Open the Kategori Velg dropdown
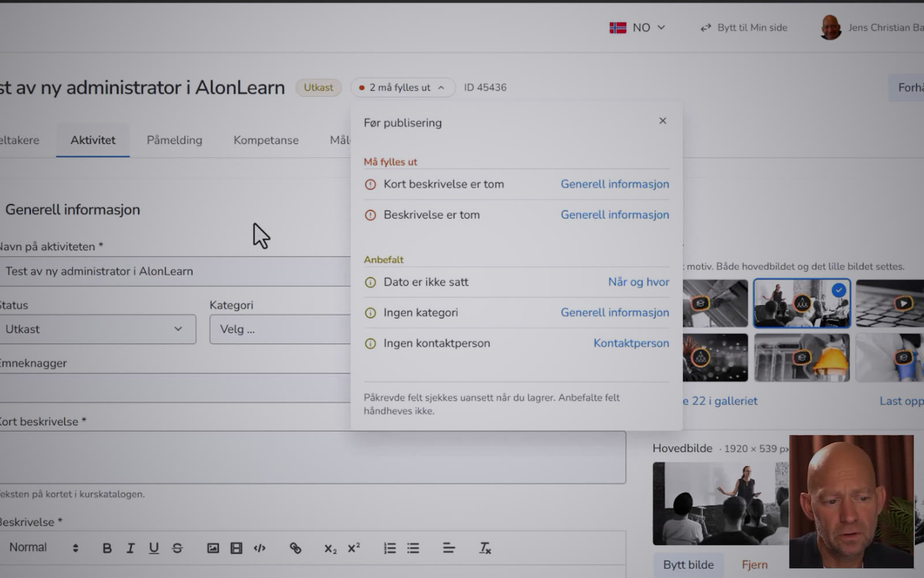 280,329
